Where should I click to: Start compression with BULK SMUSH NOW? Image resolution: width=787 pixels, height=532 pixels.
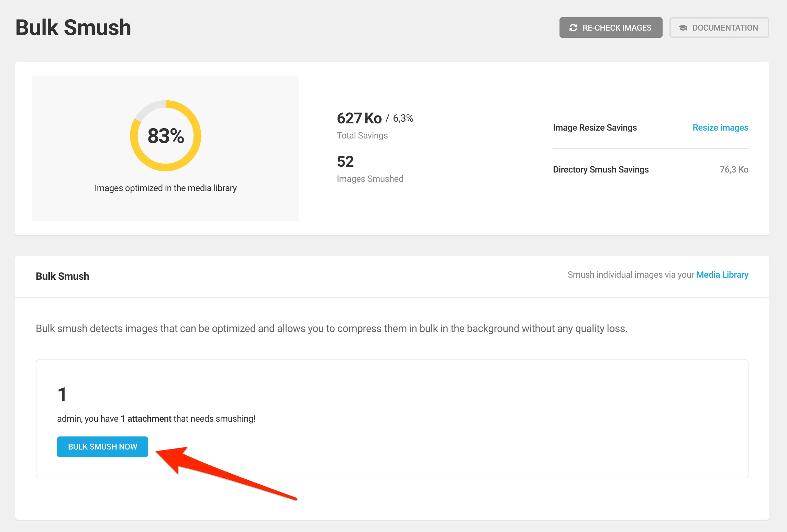tap(102, 447)
